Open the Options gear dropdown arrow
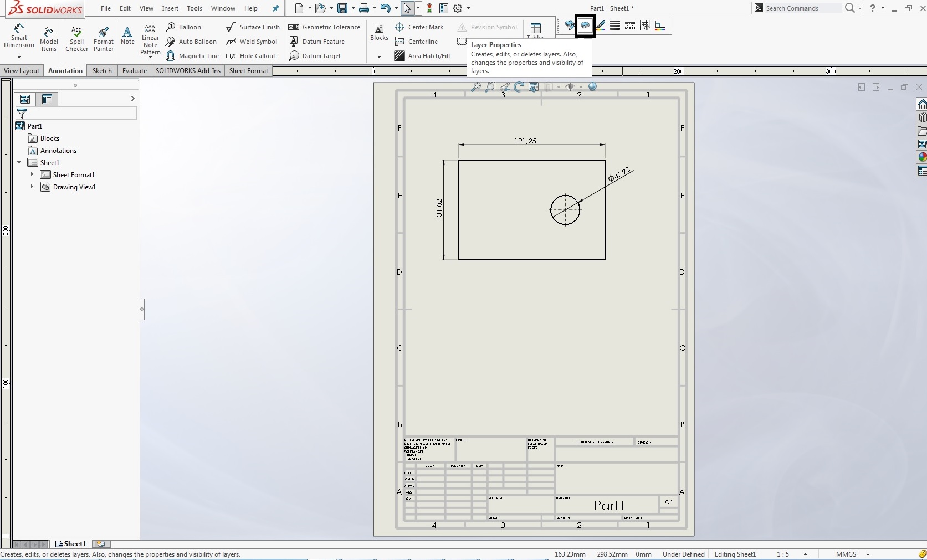The height and width of the screenshot is (560, 927). tap(469, 8)
